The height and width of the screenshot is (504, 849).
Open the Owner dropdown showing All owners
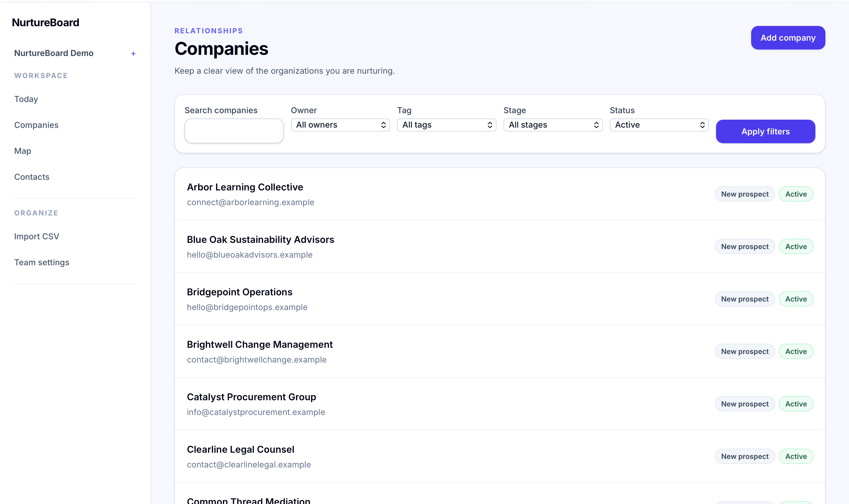point(340,125)
